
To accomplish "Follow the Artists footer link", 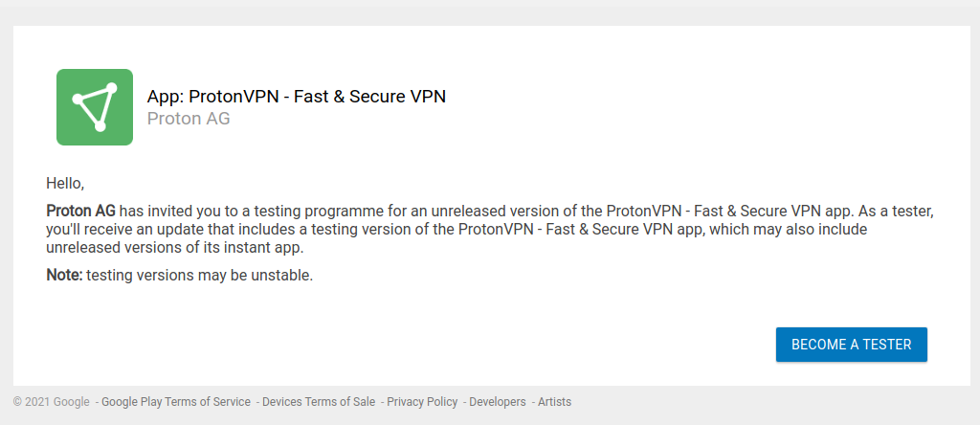I will click(x=554, y=402).
